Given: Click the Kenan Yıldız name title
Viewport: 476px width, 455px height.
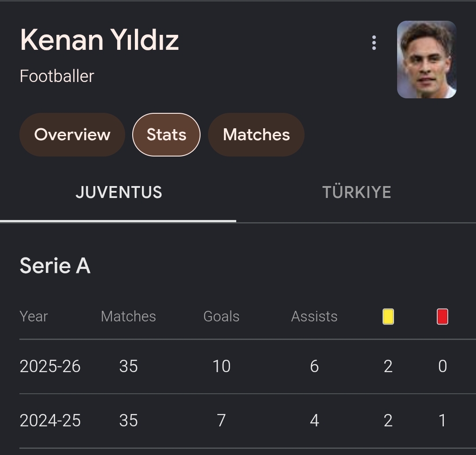Looking at the screenshot, I should [99, 40].
